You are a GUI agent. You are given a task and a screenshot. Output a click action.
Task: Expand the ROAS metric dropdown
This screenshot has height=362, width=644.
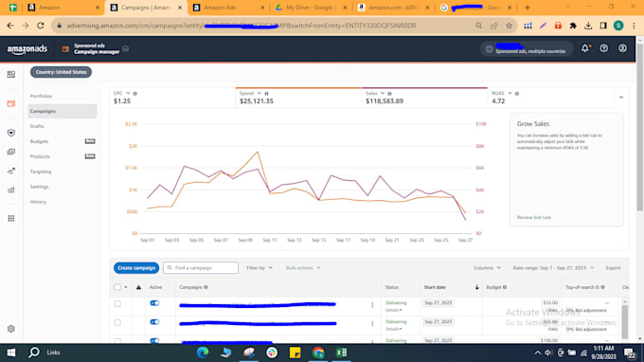point(510,93)
